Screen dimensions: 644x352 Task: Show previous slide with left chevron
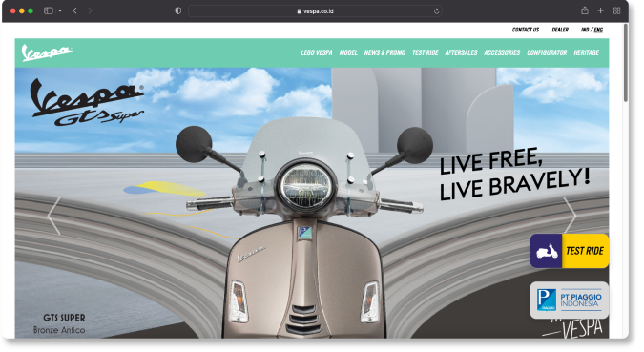53,216
